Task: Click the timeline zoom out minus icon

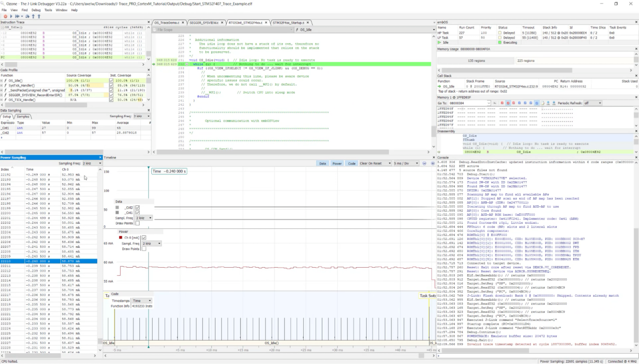Action: tap(424, 164)
